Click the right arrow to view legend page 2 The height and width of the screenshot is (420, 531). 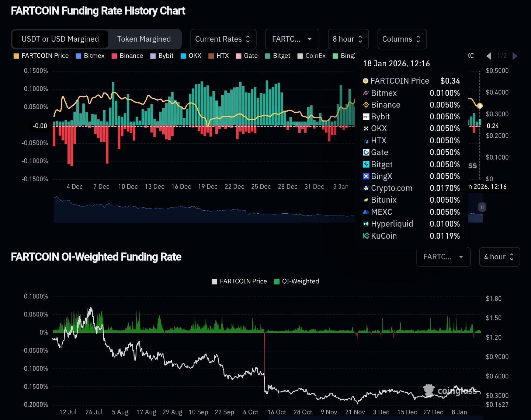(515, 56)
